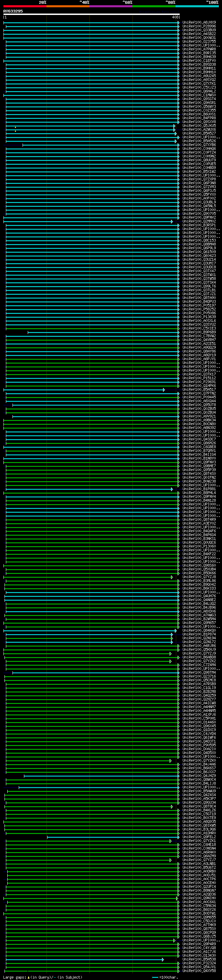Click the alignment bar for UniRef100_Q7XYB6

tap(101, 145)
